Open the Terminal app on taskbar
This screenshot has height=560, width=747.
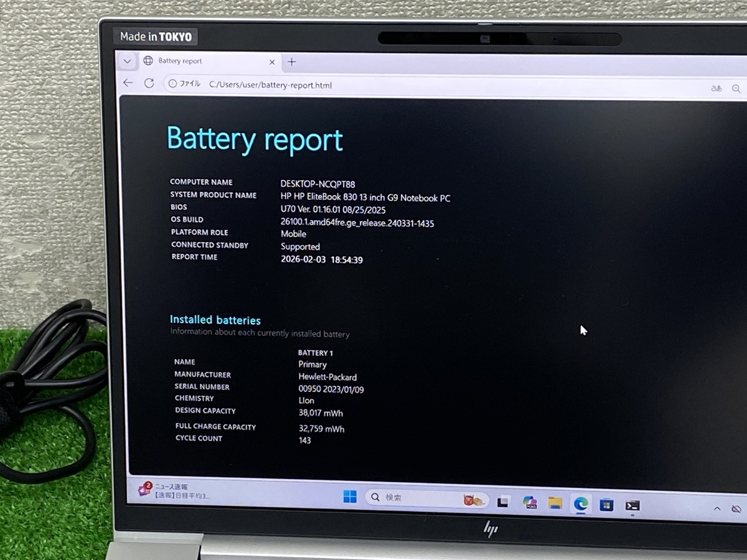tap(632, 506)
